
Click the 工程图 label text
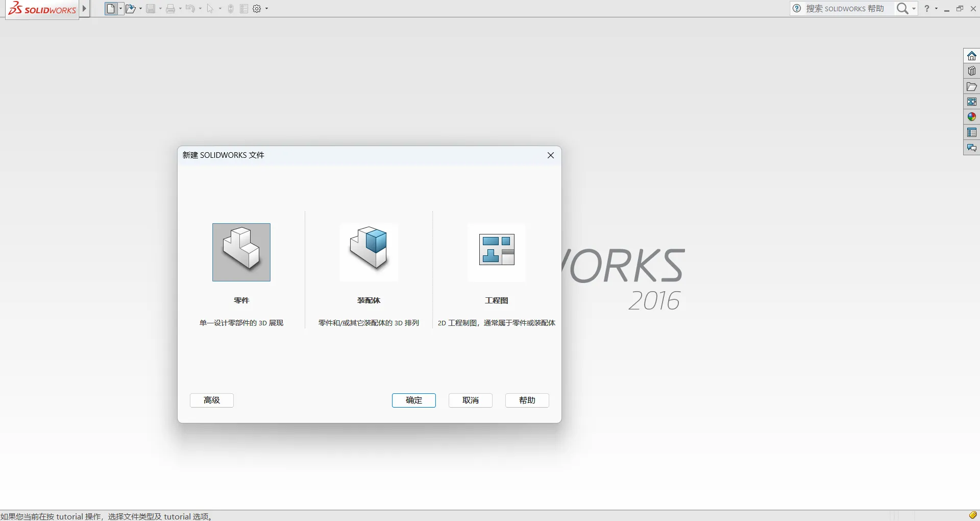click(x=497, y=300)
